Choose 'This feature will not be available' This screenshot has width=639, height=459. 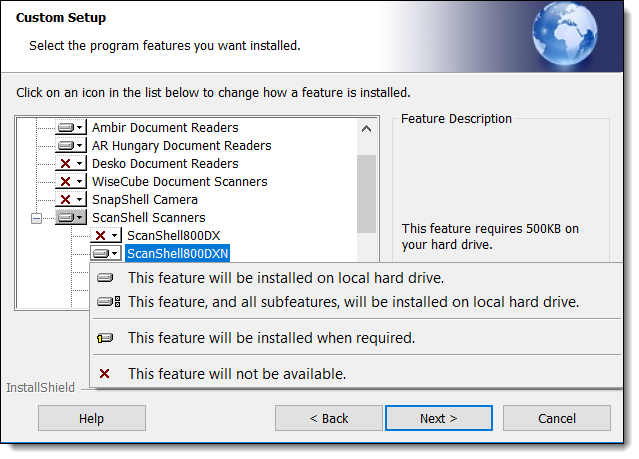[357, 373]
